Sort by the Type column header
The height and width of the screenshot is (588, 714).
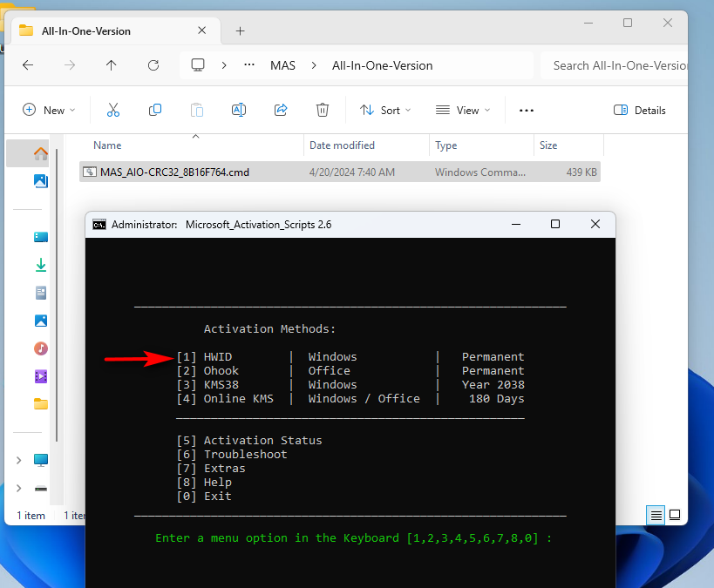click(x=445, y=145)
